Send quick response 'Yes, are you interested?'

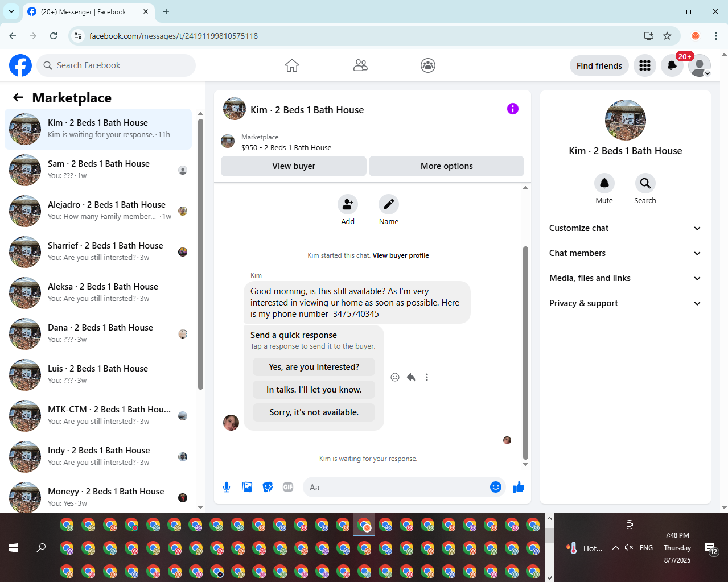tap(314, 367)
